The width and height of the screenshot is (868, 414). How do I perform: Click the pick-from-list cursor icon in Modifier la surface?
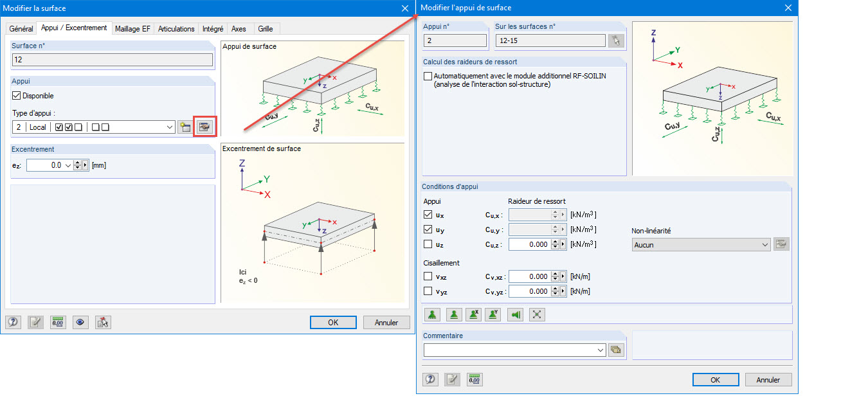tap(103, 323)
